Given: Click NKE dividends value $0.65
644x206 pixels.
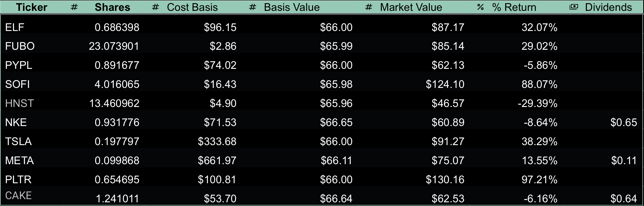Looking at the screenshot, I should click(623, 122).
